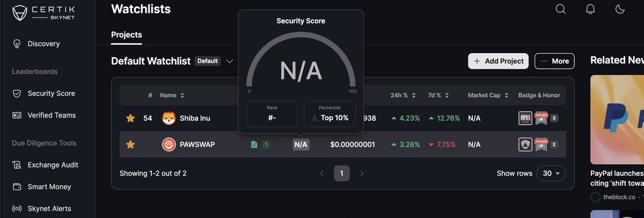Click the badge count 2 for PAWSWAP
Image resolution: width=644 pixels, height=218 pixels.
(x=554, y=144)
